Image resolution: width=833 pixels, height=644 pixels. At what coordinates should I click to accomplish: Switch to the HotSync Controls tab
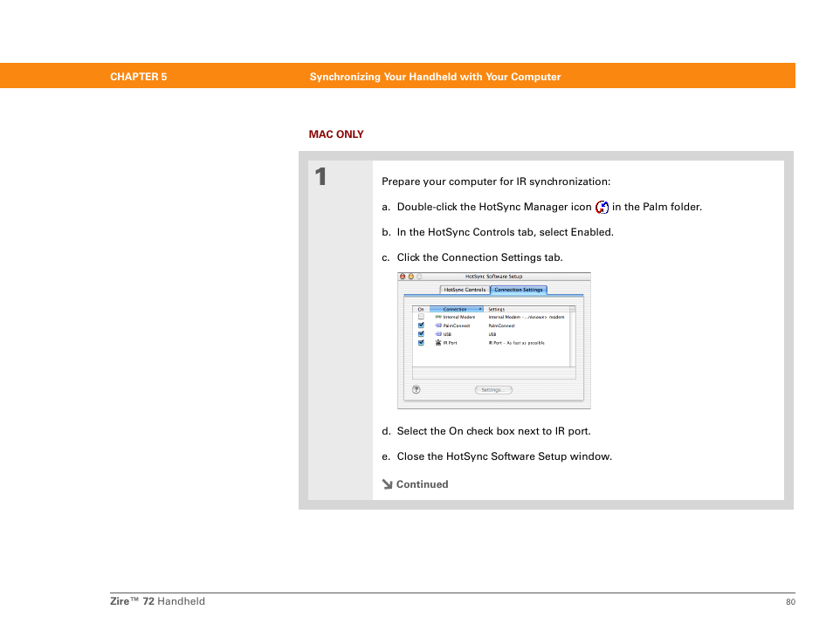(x=465, y=290)
